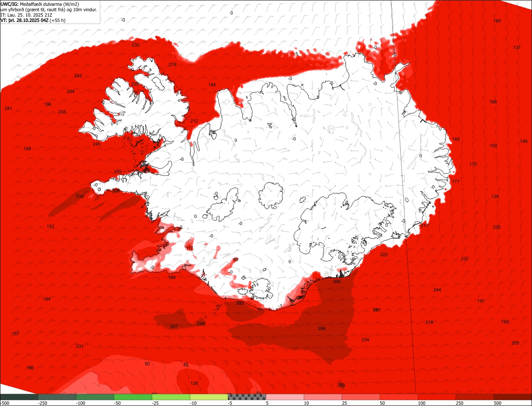Click the map value 204
The image size is (532, 406).
tap(71, 91)
